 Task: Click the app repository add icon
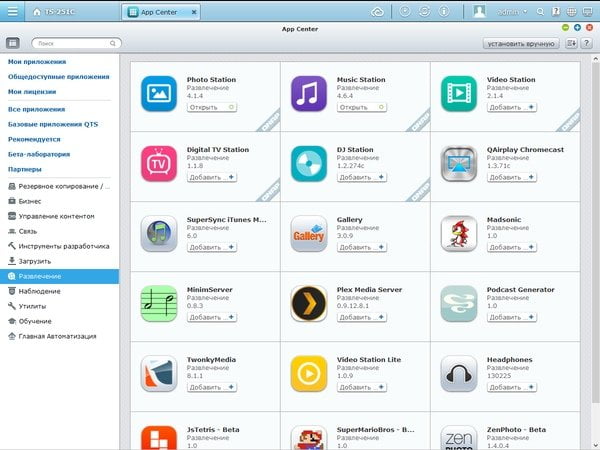[x=571, y=43]
